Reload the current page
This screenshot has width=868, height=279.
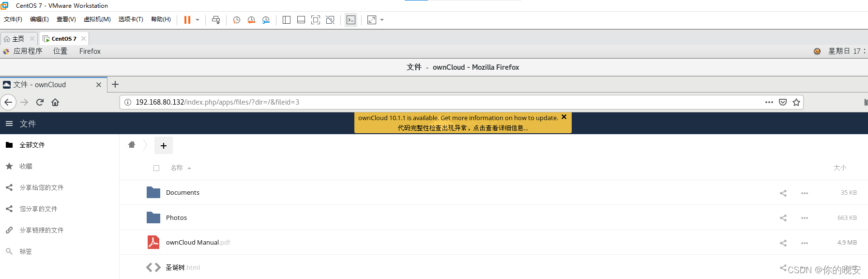pos(40,102)
